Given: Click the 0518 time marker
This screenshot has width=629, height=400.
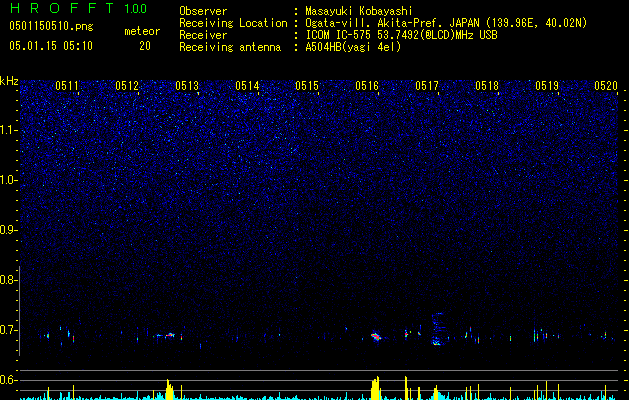Looking at the screenshot, I should point(487,86).
